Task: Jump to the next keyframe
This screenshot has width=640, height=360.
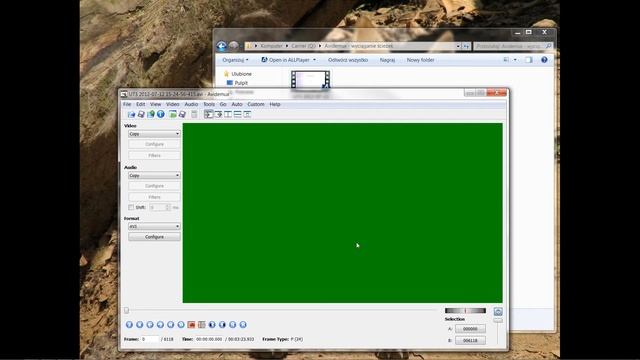Action: click(181, 324)
